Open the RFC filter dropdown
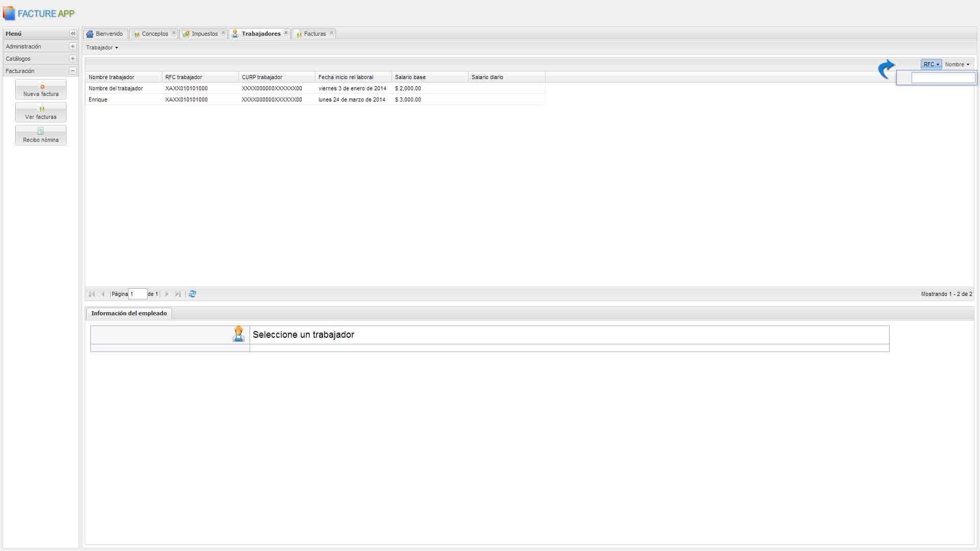 tap(931, 65)
